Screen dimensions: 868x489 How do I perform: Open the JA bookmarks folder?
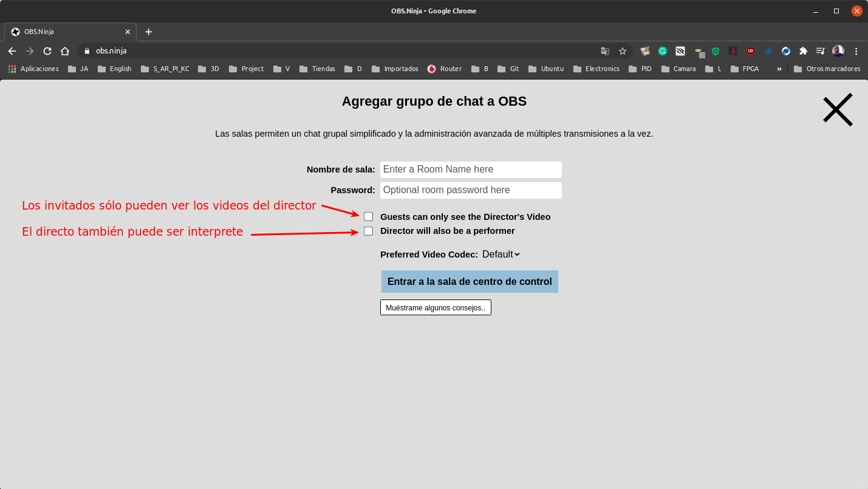pyautogui.click(x=78, y=69)
